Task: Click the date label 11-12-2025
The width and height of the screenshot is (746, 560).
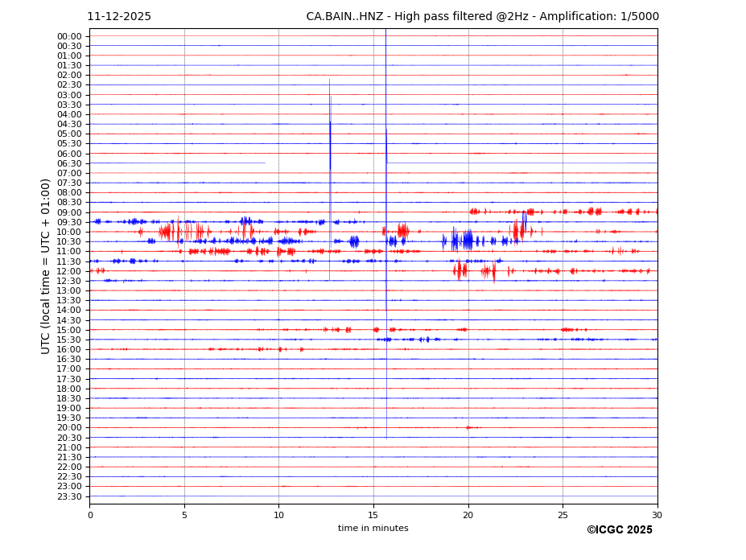Action: coord(119,17)
